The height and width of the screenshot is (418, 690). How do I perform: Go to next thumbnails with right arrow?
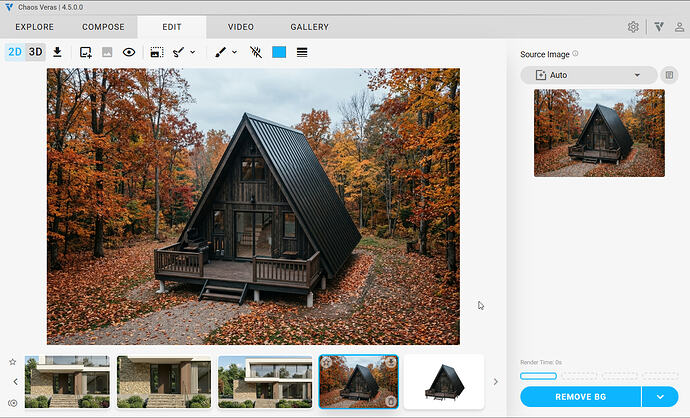495,382
